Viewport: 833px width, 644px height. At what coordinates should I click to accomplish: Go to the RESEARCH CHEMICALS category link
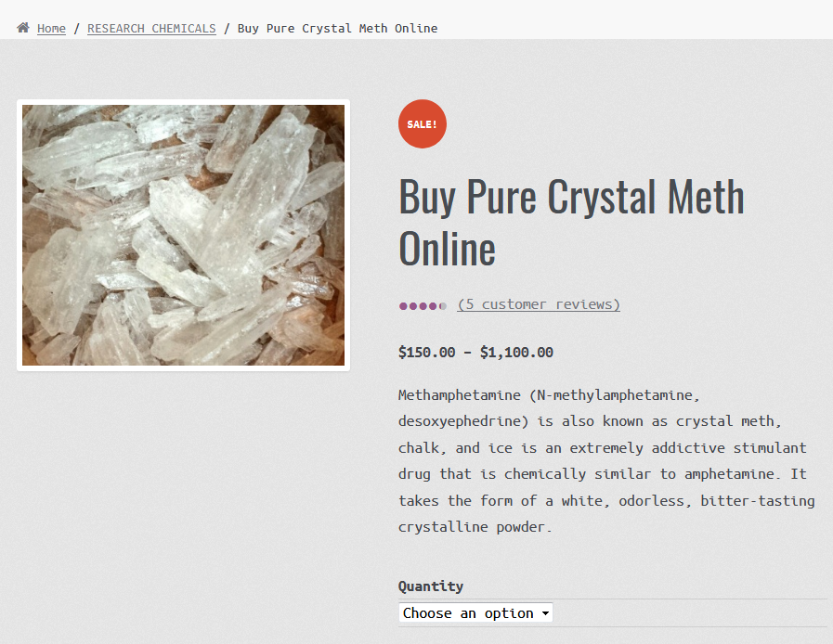151,28
